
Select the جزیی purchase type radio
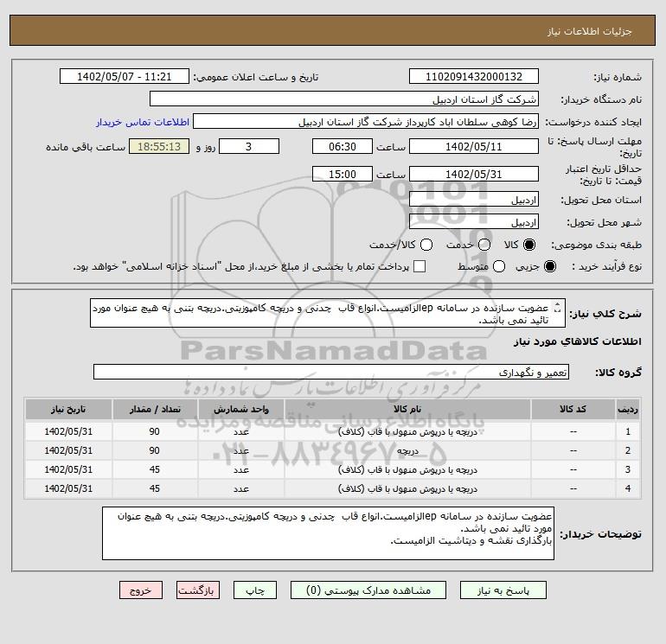tap(549, 266)
